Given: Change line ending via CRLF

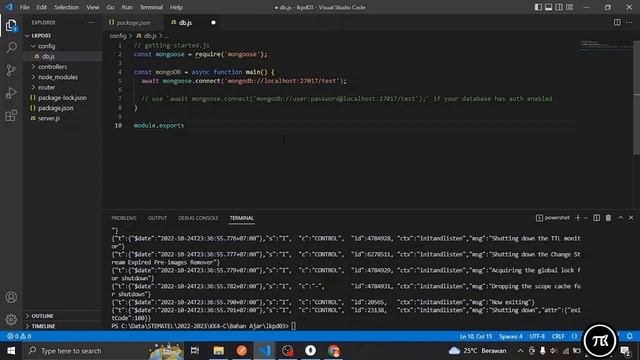Looking at the screenshot, I should coord(558,336).
